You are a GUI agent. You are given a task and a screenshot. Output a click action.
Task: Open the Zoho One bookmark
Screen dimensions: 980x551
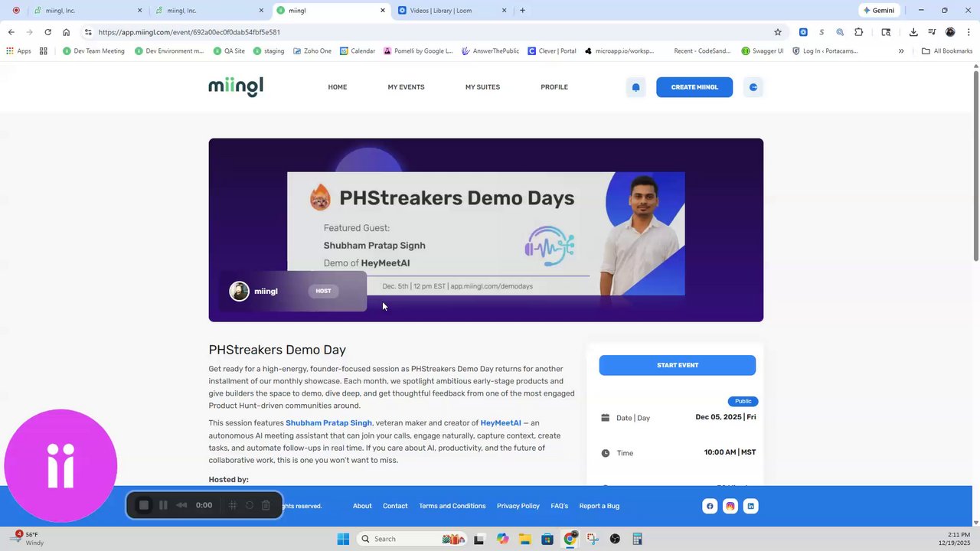[x=312, y=51]
